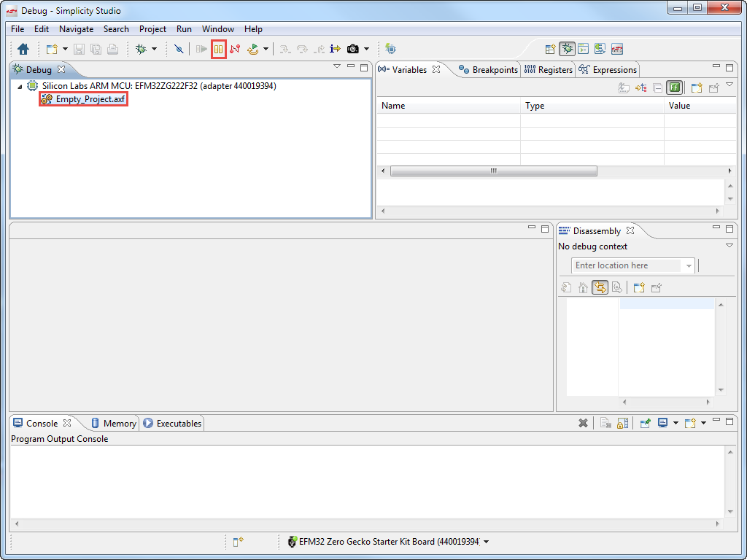
Task: Toggle Show Type Names in Variables view
Action: pos(674,87)
